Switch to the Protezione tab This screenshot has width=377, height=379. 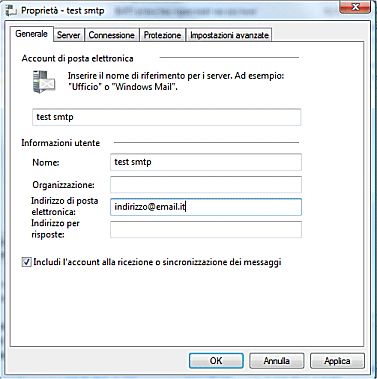coord(162,35)
